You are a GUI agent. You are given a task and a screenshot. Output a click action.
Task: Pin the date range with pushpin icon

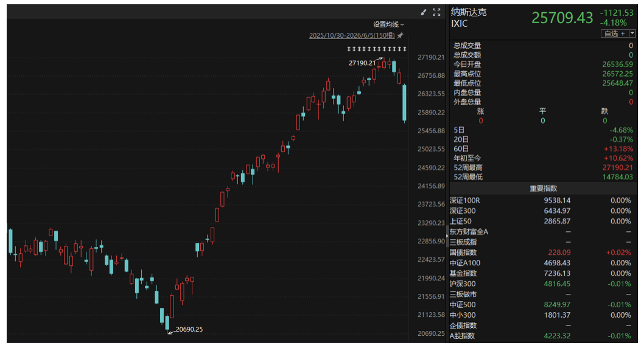tap(400, 35)
